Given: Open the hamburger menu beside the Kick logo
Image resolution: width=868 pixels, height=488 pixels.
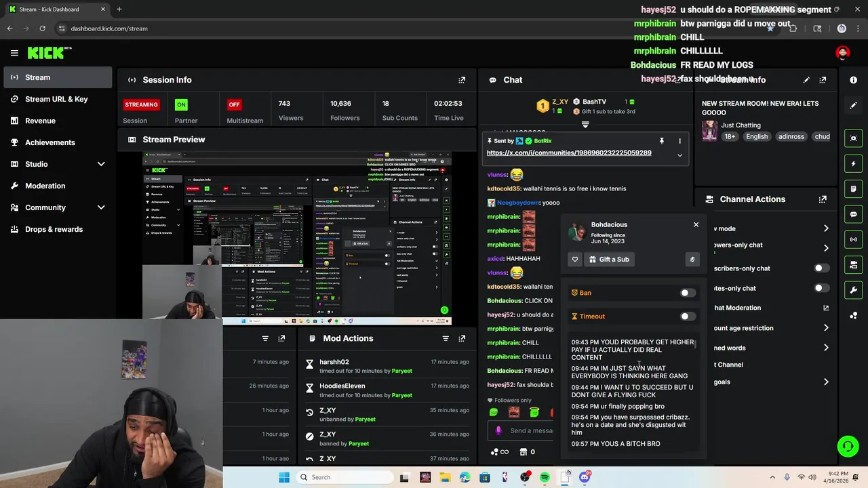Looking at the screenshot, I should pos(14,53).
